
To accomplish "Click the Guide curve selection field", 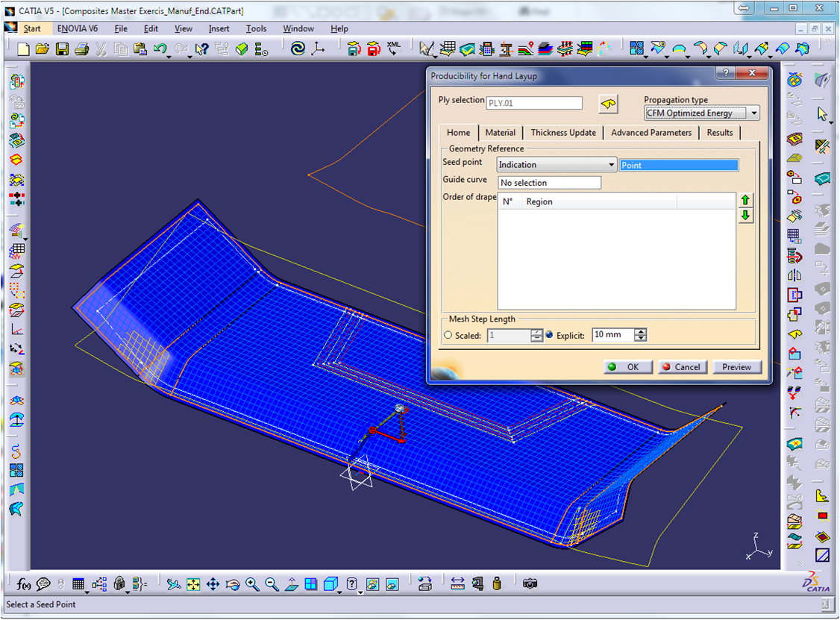I will coord(549,183).
